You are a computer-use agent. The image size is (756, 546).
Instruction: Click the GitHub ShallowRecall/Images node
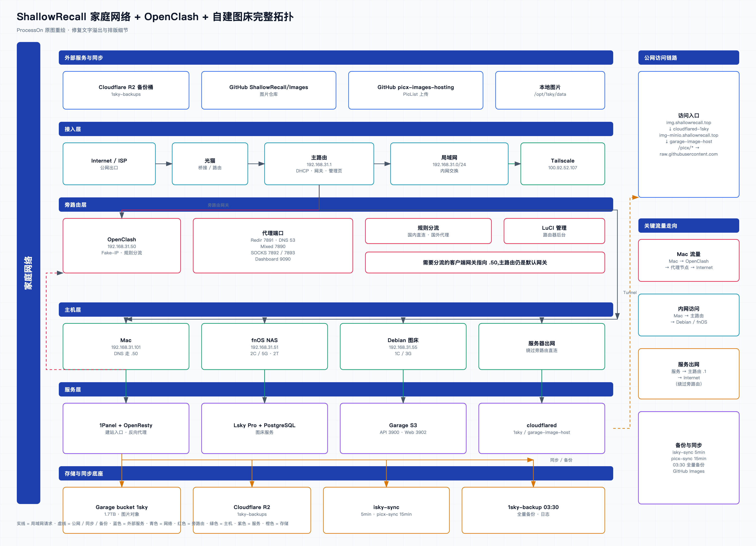point(269,90)
